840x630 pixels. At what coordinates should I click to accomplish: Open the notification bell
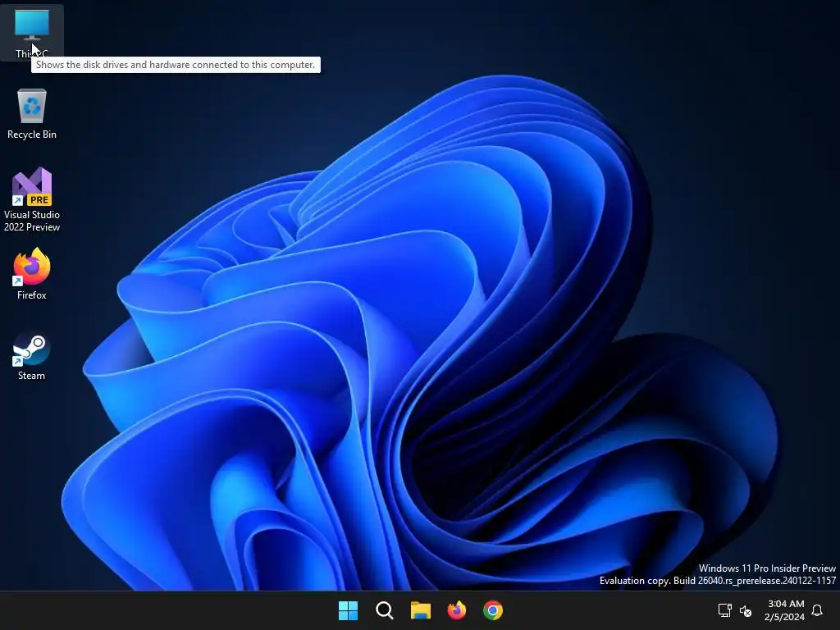817,610
